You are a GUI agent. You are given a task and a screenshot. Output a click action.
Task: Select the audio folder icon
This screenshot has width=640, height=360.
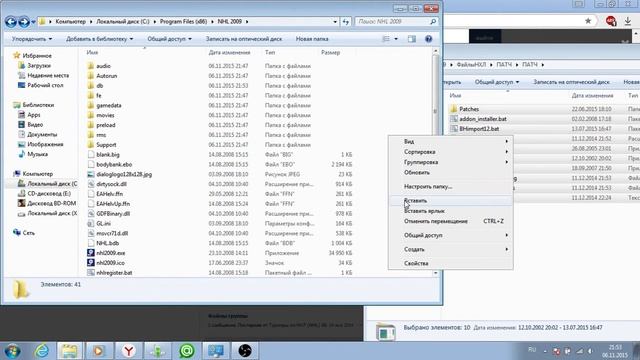pyautogui.click(x=91, y=66)
